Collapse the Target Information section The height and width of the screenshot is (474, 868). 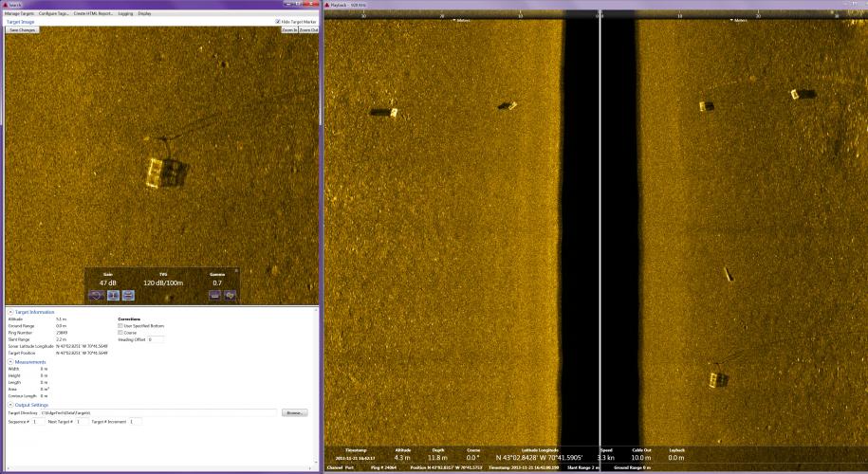[10, 312]
